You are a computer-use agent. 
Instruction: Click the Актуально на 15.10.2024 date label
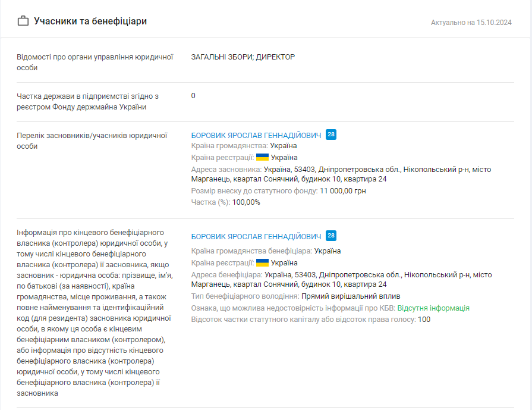(471, 23)
